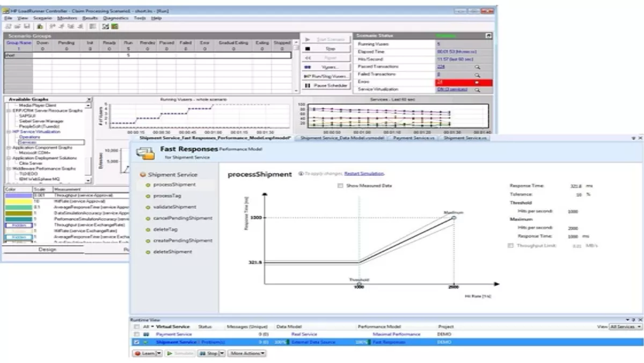Click the list-view toolbar icon

pos(92,26)
